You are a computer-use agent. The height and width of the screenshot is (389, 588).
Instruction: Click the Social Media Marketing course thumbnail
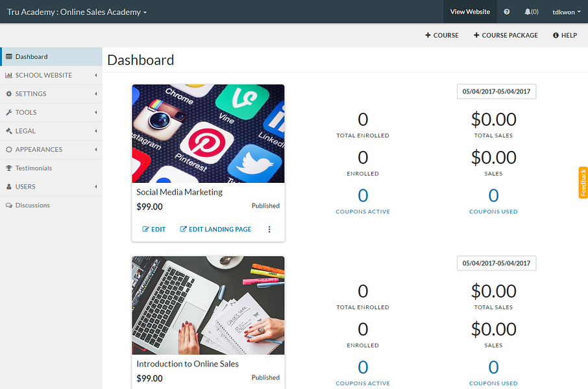208,134
